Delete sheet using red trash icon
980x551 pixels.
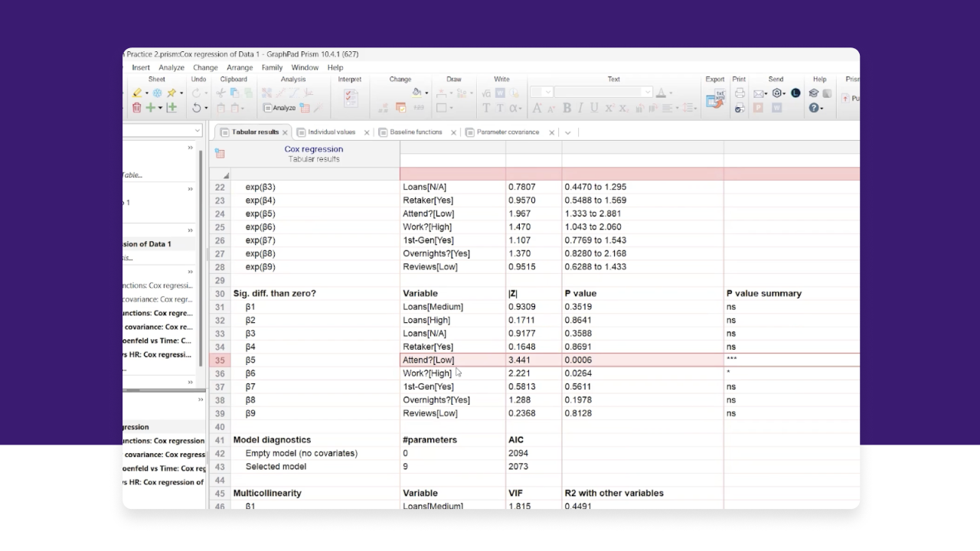[136, 108]
